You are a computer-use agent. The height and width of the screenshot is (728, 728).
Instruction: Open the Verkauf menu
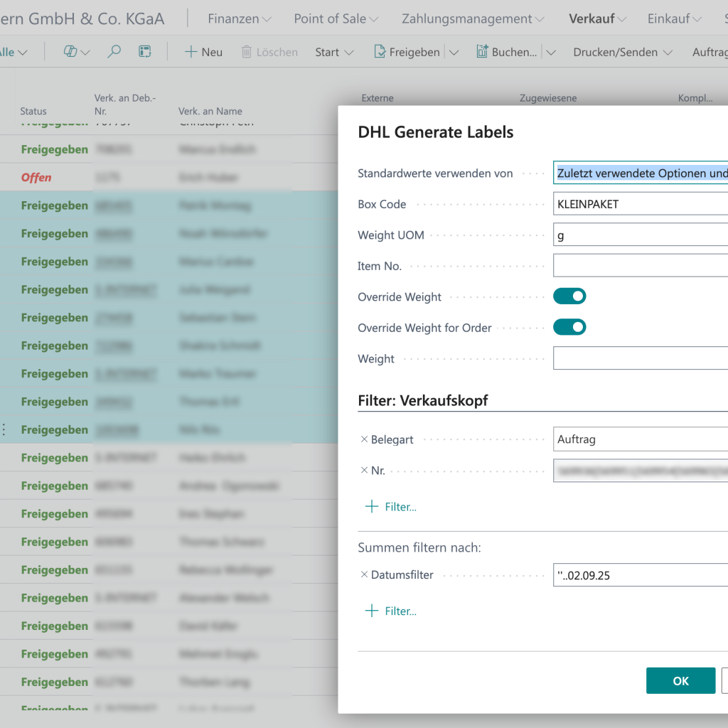[597, 18]
